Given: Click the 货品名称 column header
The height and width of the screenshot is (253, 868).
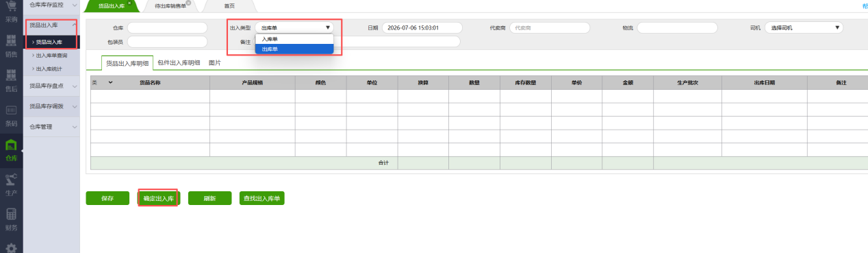Looking at the screenshot, I should tap(150, 82).
